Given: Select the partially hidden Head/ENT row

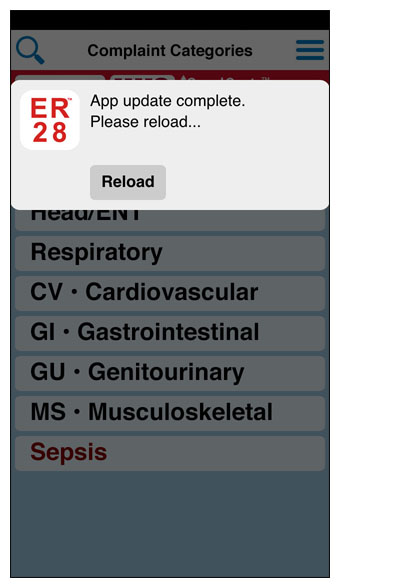Looking at the screenshot, I should point(170,220).
